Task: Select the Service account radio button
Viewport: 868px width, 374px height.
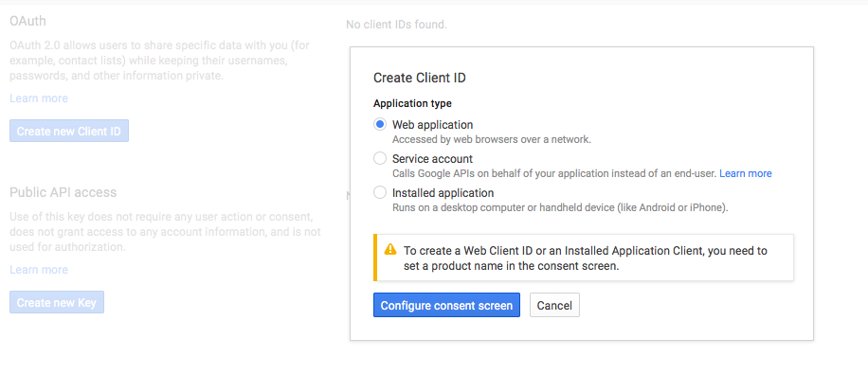Action: click(380, 159)
